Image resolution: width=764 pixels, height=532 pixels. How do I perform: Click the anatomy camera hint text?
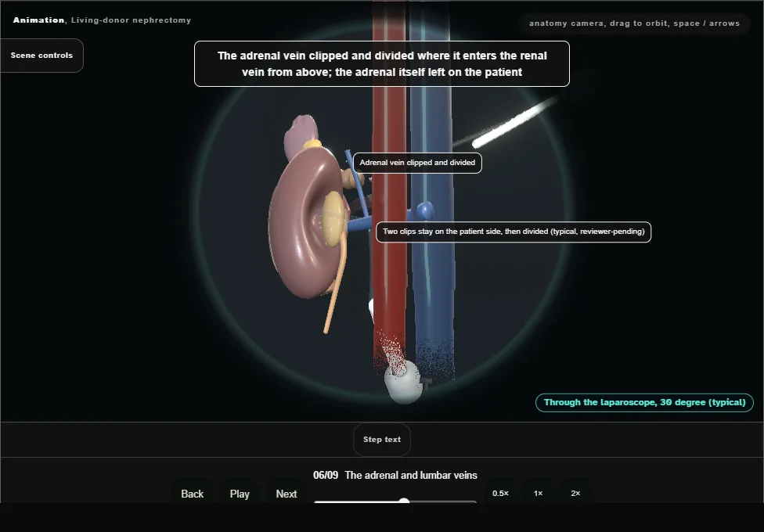[634, 23]
